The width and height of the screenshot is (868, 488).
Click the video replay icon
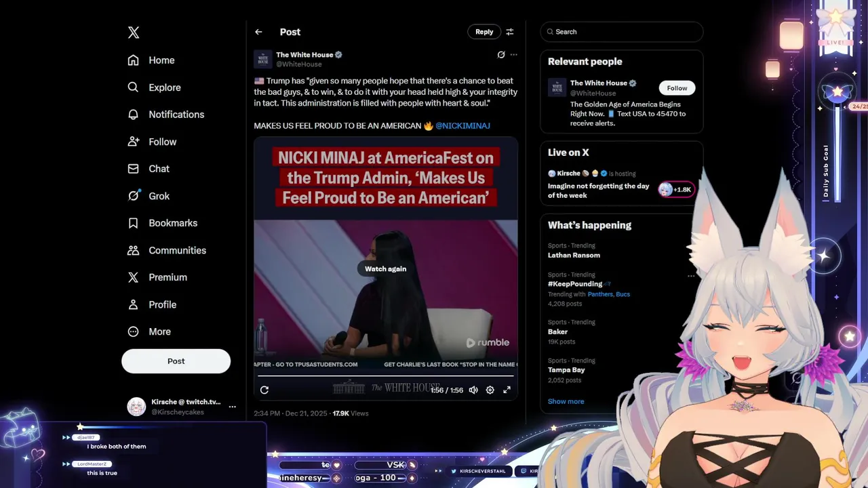[x=264, y=390]
